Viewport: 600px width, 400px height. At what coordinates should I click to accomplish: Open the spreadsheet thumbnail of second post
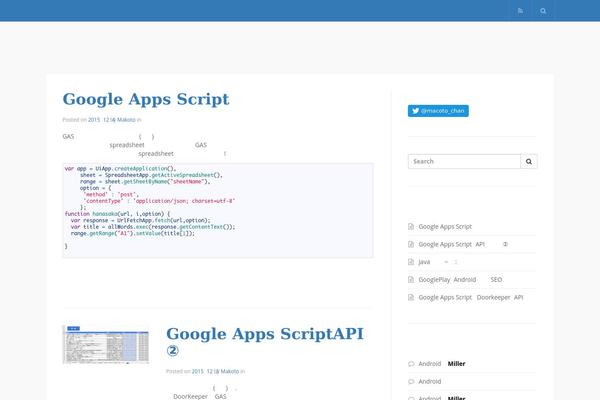pyautogui.click(x=106, y=344)
